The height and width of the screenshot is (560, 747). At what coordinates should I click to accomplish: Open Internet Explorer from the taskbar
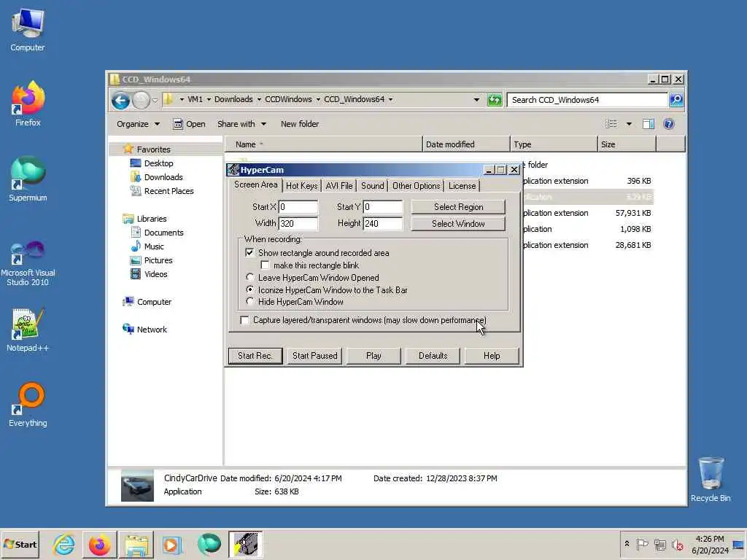pos(64,544)
